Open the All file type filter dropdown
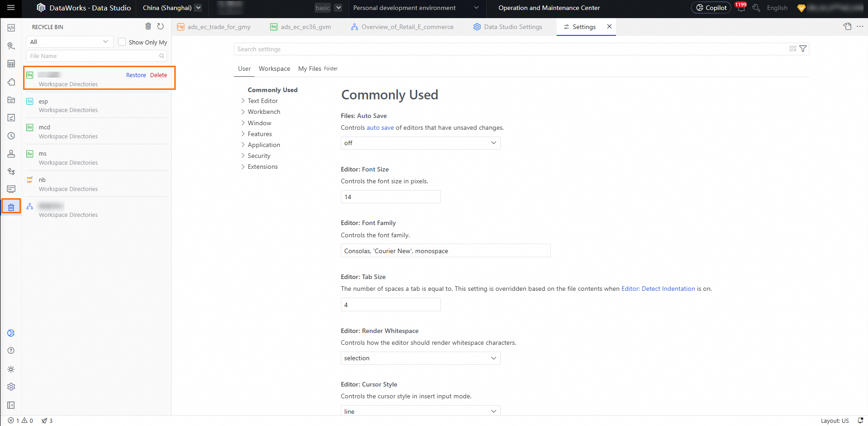This screenshot has width=868, height=426. [x=69, y=42]
